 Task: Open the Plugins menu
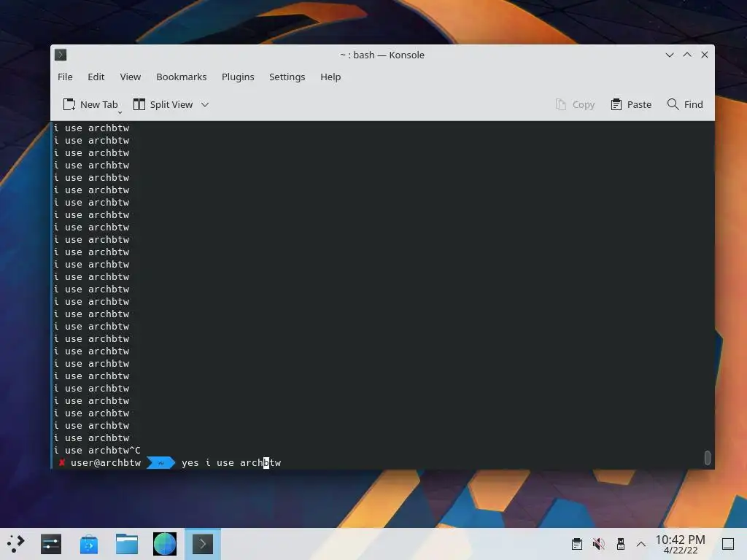238,77
